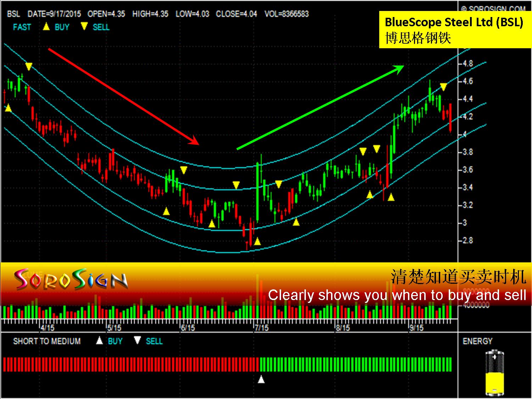Screen dimensions: 532x399
Task: Click the 3.8 price axis label
Action: (467, 152)
